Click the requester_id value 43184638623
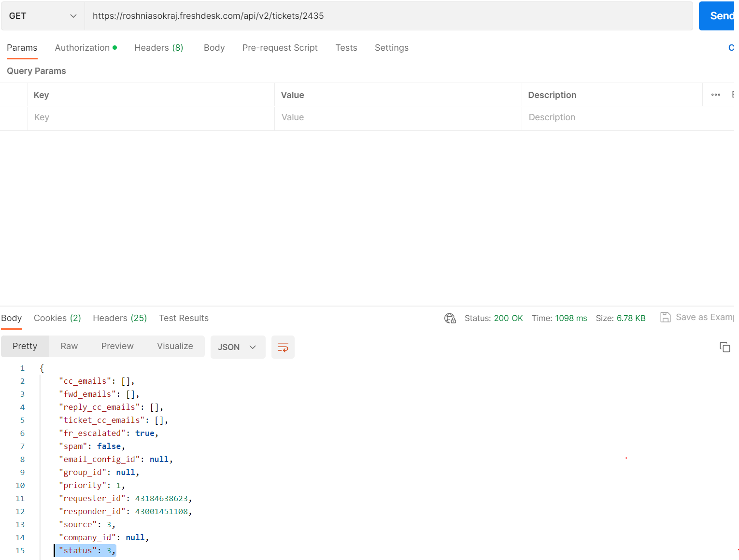Viewport: 739px width, 560px height. (x=161, y=499)
